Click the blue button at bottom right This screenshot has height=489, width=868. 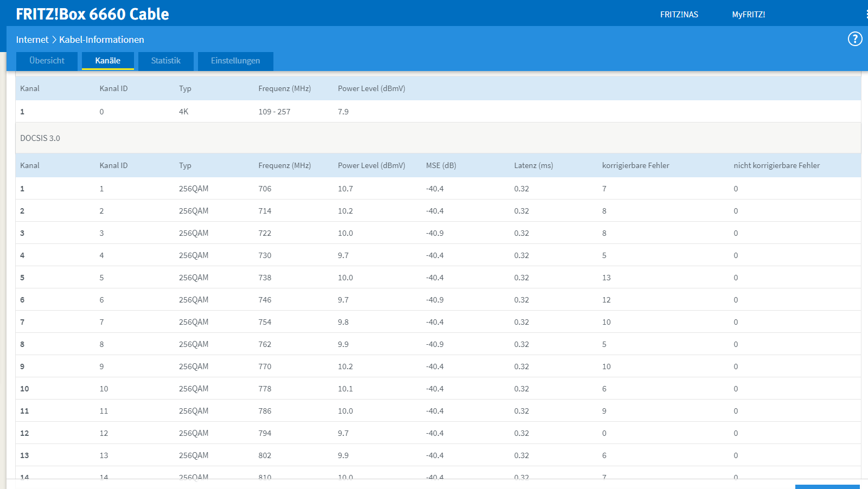pos(827,487)
